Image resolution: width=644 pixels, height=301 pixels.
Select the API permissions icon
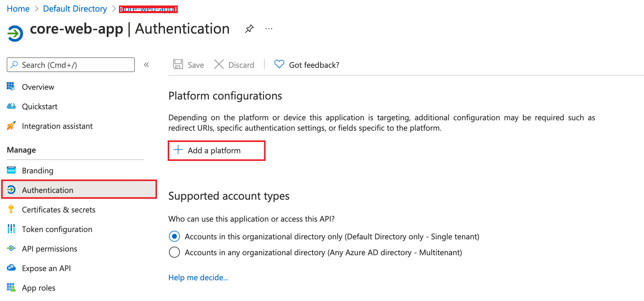tap(11, 248)
